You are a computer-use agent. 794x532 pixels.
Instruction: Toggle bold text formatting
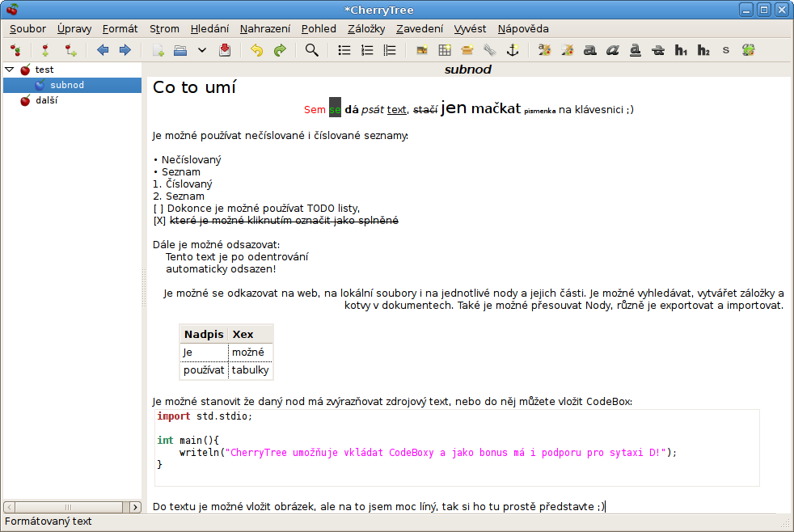tap(590, 50)
